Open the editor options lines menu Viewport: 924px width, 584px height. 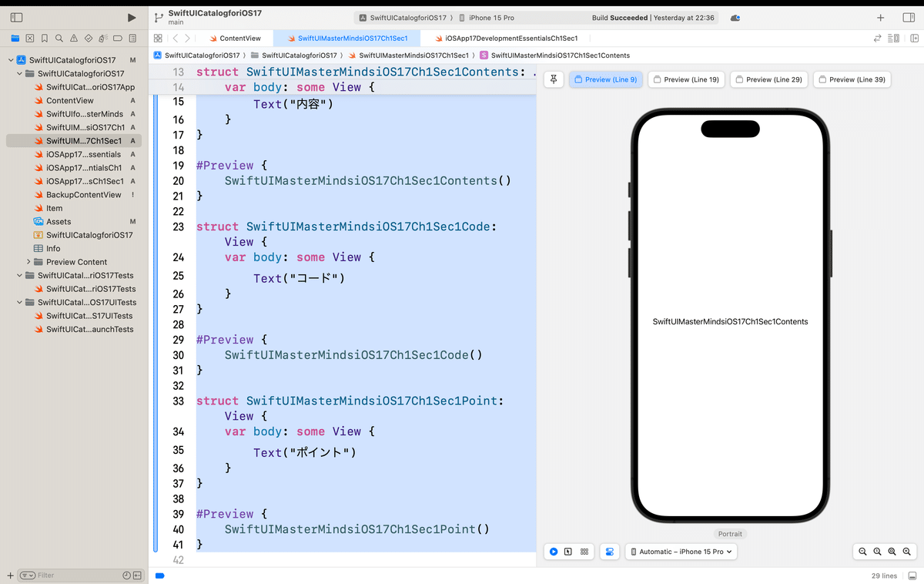tap(893, 38)
